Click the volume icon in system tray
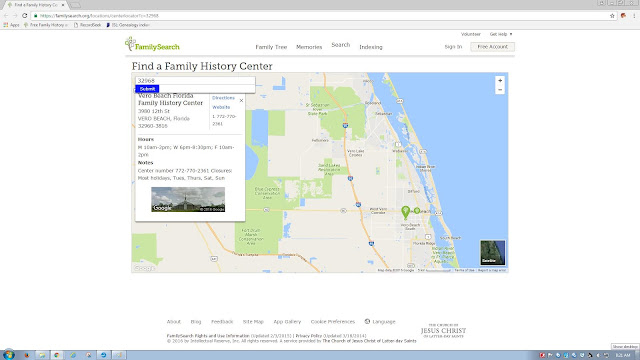This screenshot has height=360, width=640. coord(598,355)
